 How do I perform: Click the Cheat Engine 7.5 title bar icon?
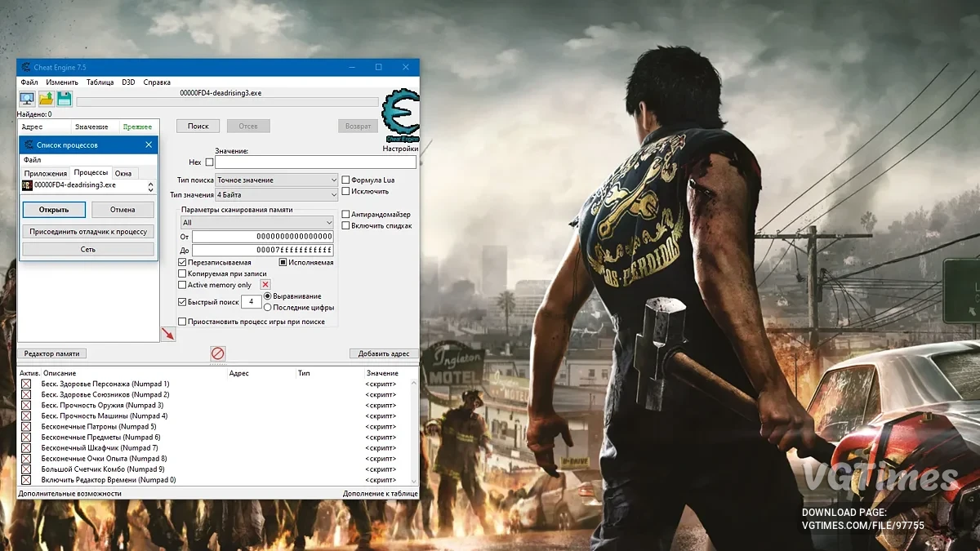25,67
